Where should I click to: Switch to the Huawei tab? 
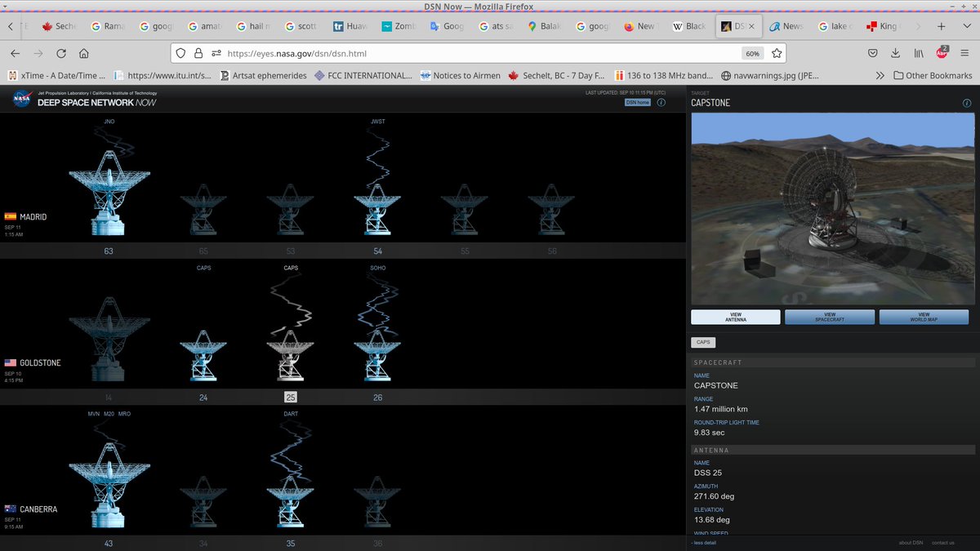click(x=351, y=26)
